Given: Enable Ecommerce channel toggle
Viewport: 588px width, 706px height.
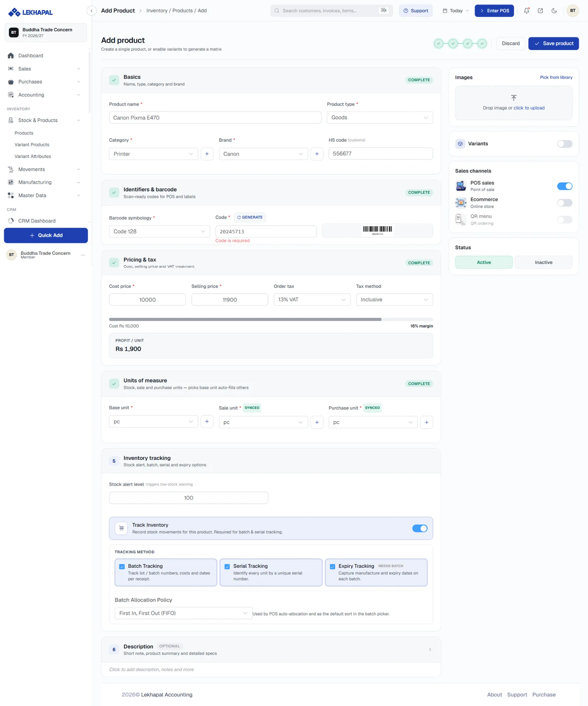Looking at the screenshot, I should pyautogui.click(x=564, y=203).
